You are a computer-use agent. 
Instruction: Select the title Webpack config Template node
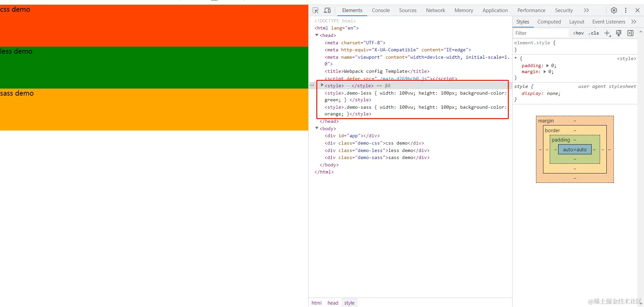377,71
